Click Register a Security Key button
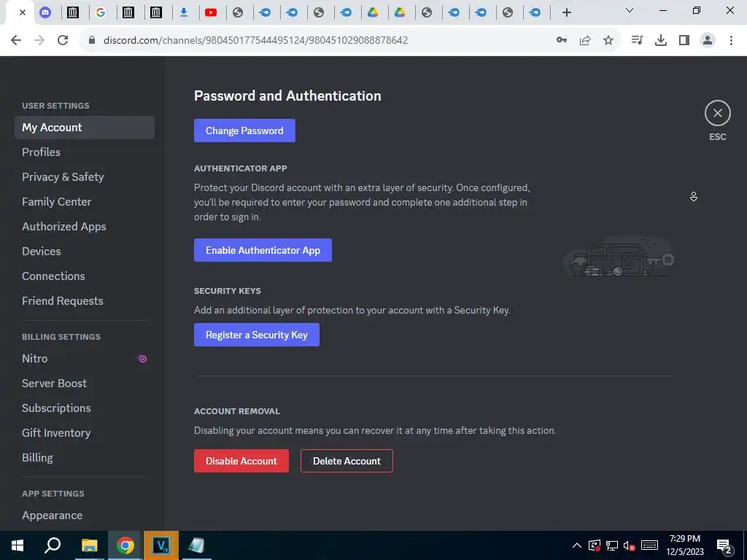Image resolution: width=747 pixels, height=560 pixels. 256,335
